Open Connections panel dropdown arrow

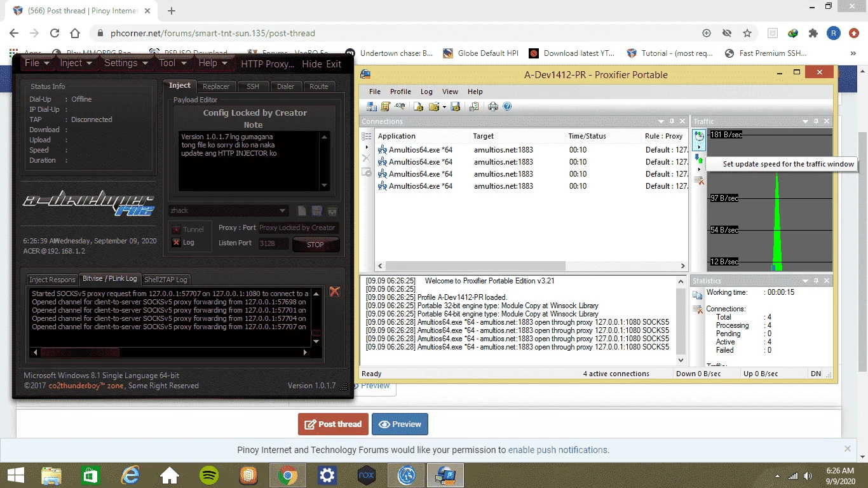pyautogui.click(x=661, y=121)
